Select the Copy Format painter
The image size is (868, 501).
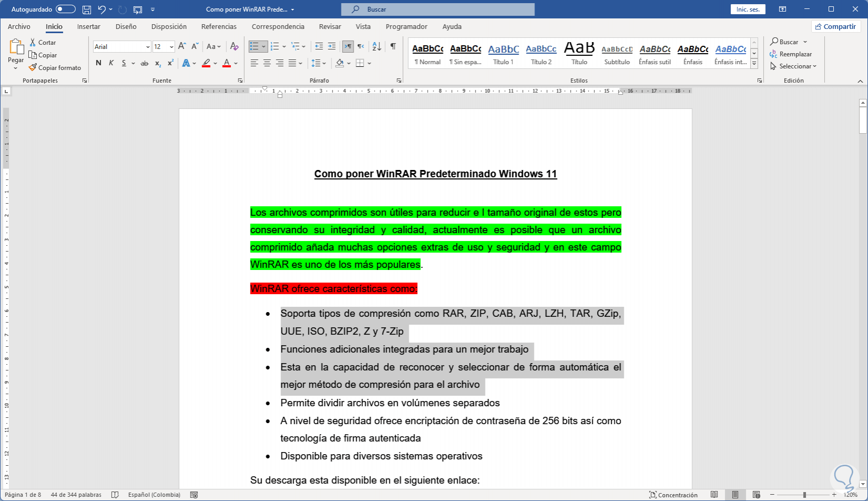55,68
